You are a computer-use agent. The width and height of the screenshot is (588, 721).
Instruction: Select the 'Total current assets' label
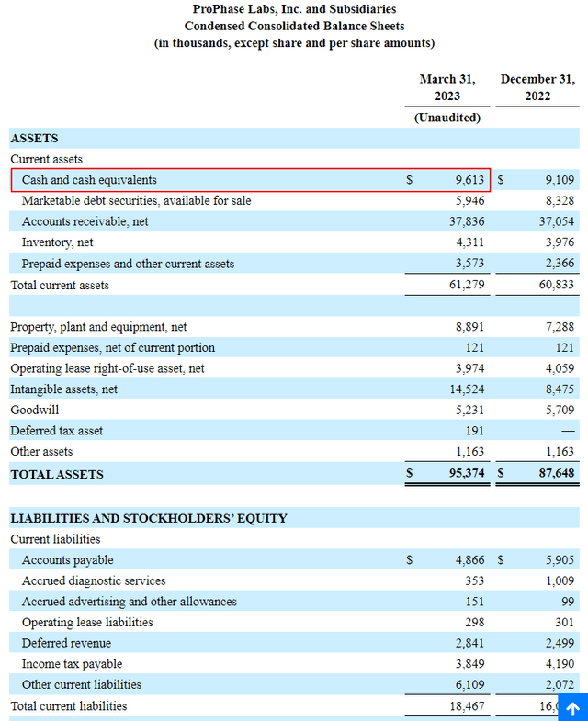(x=60, y=286)
